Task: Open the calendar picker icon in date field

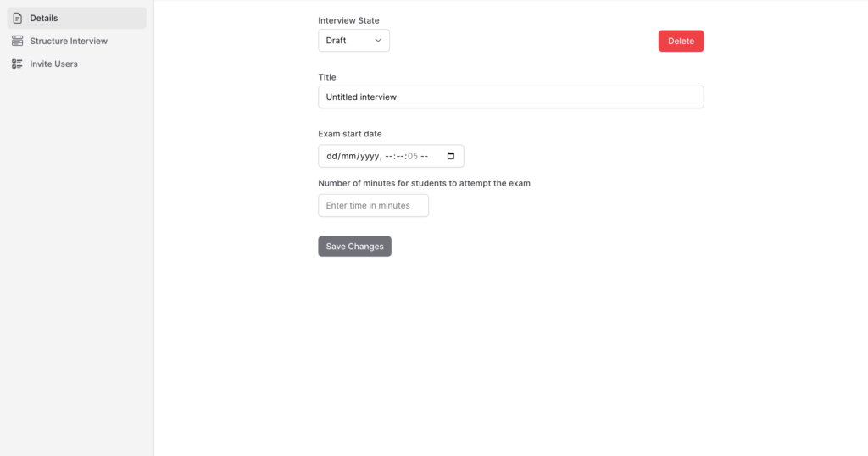Action: click(x=451, y=156)
